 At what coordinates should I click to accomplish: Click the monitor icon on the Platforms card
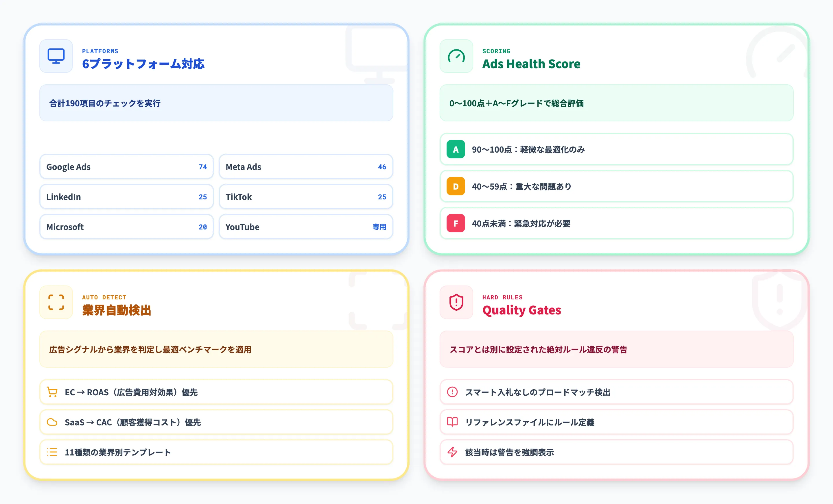[56, 56]
